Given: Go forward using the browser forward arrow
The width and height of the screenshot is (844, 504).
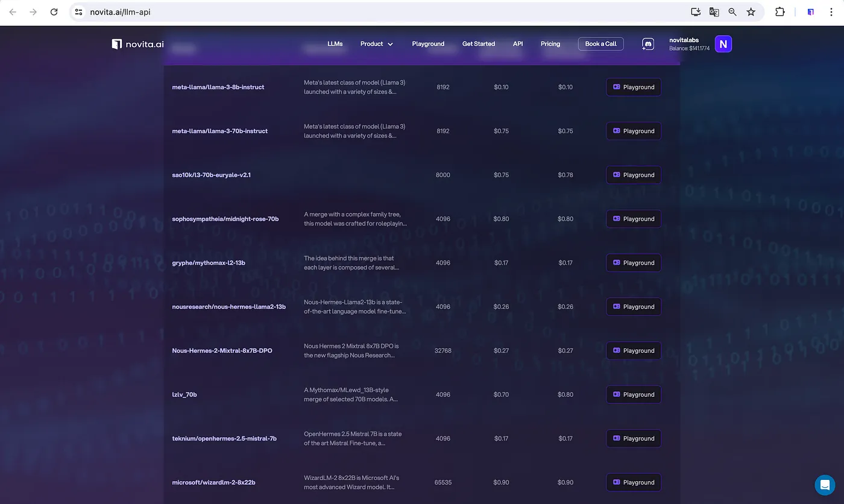Looking at the screenshot, I should tap(33, 12).
